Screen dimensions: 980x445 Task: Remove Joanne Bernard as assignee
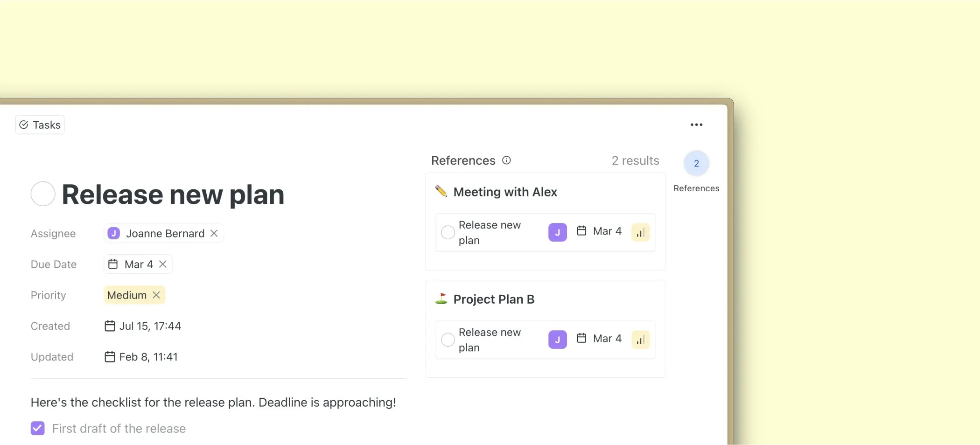click(x=214, y=233)
